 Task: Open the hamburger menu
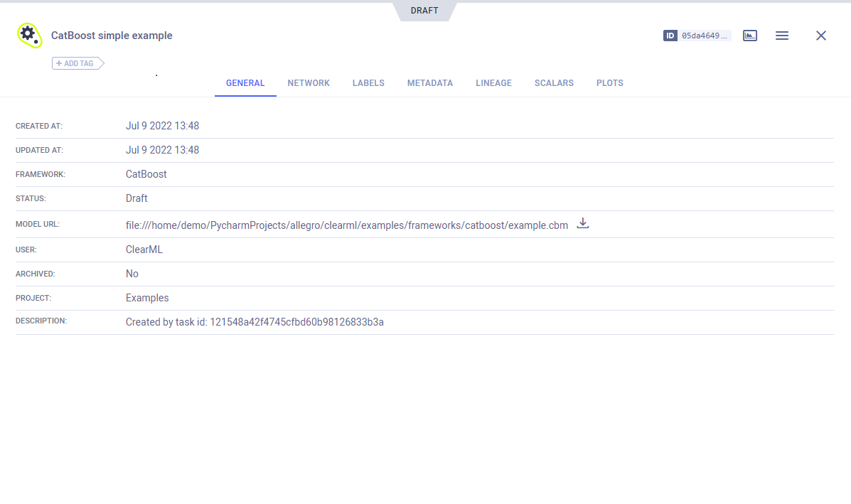[x=781, y=36]
